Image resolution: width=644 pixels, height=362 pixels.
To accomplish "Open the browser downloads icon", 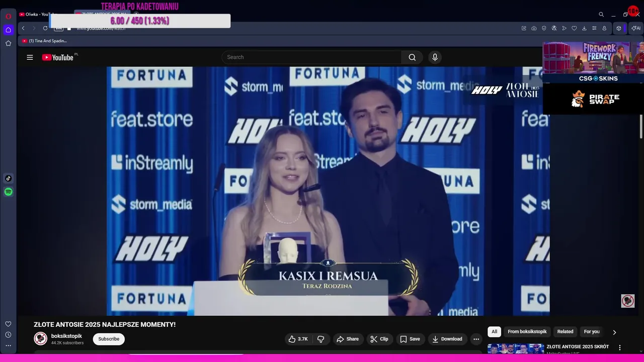I will click(x=584, y=28).
